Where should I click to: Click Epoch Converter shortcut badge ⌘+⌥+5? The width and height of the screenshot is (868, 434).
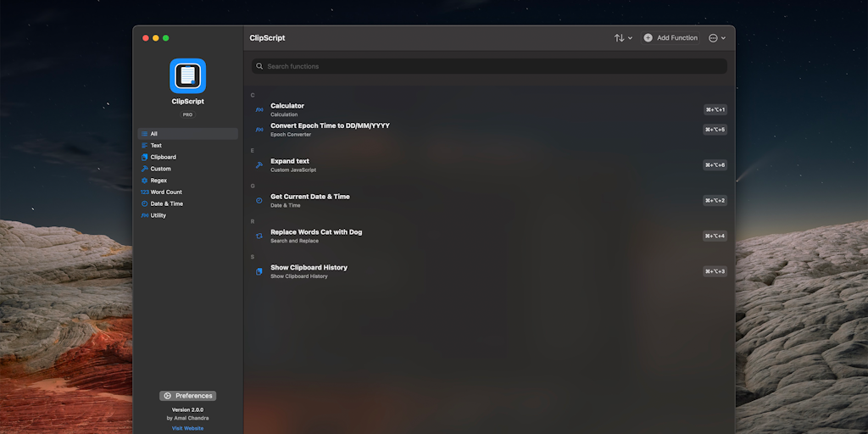click(x=715, y=130)
